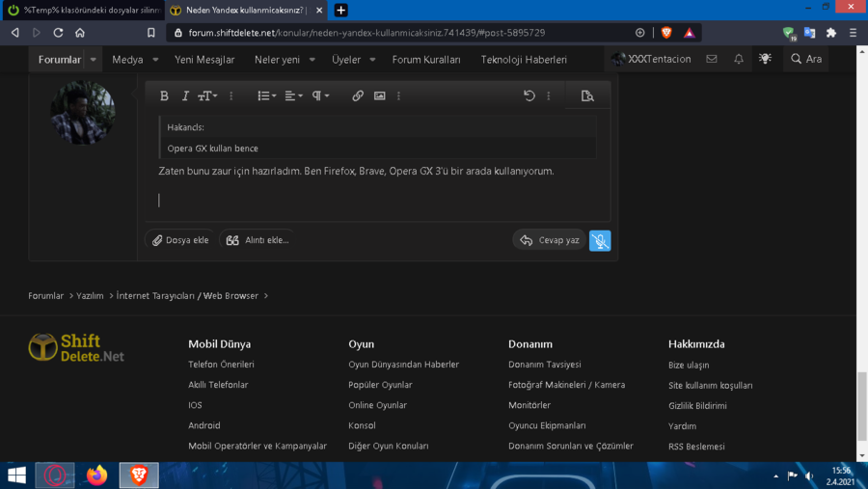This screenshot has height=489, width=868.
Task: Click the Dosya ekle button
Action: [179, 240]
